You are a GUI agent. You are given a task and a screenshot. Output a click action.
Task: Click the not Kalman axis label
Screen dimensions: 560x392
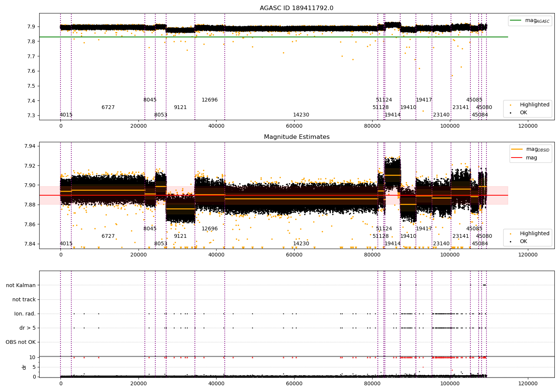(x=21, y=285)
